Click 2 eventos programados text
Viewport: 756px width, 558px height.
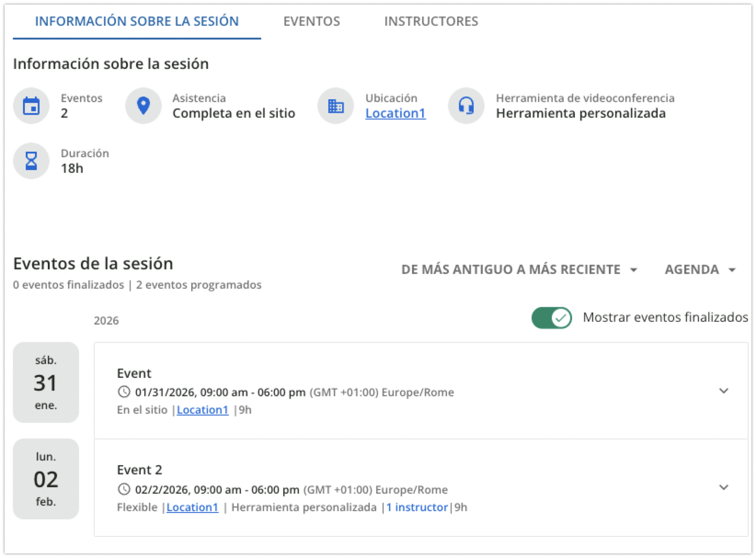click(x=199, y=285)
